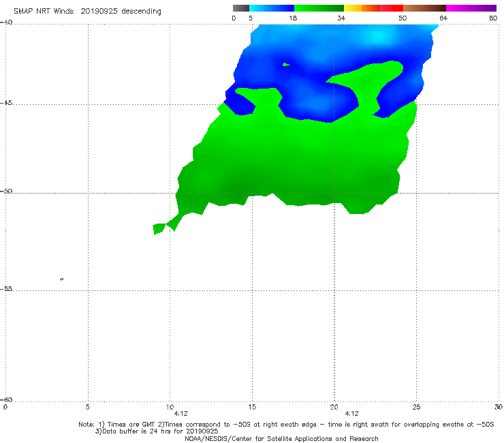Click the color scale label 18

pos(293,18)
